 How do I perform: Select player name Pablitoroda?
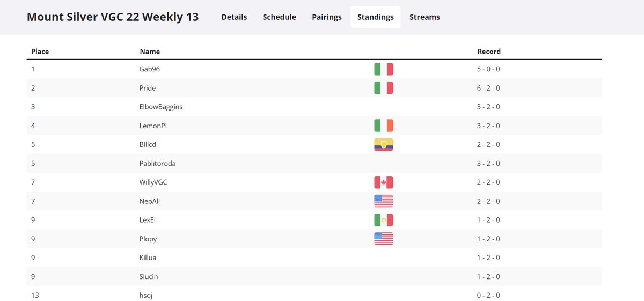(158, 163)
